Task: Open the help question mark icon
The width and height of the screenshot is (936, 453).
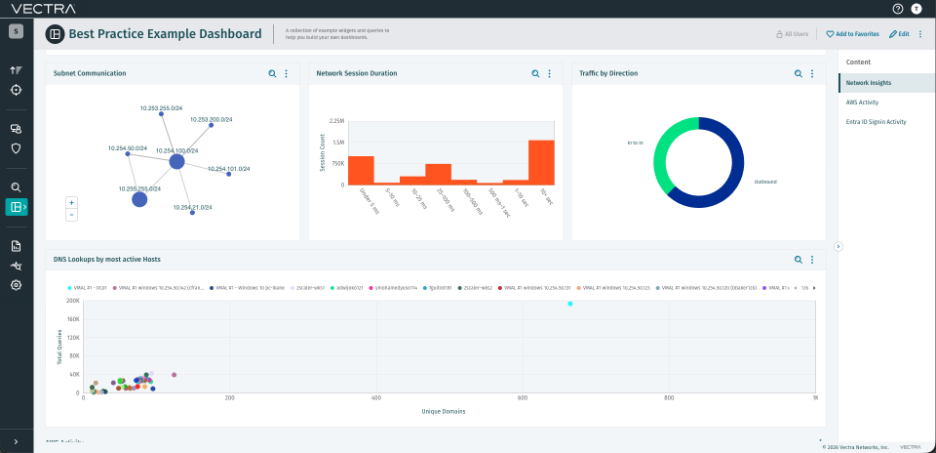Action: [898, 8]
